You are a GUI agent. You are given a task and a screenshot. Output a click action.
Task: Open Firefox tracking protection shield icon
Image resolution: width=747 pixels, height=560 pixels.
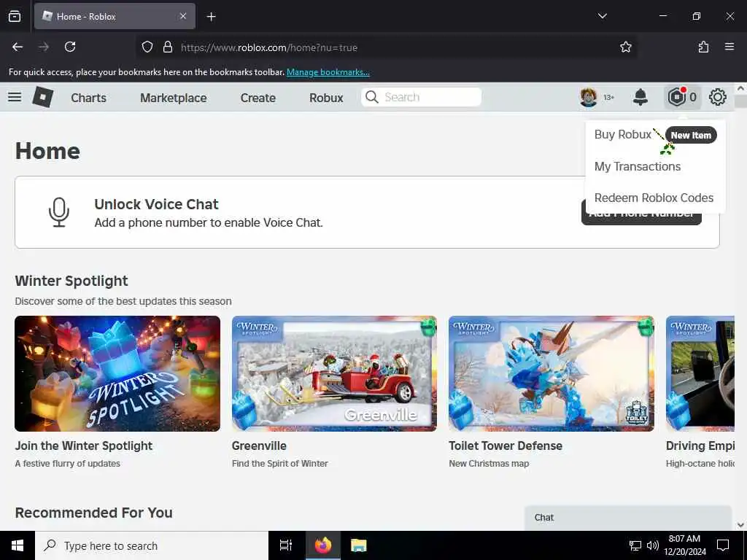(x=147, y=47)
